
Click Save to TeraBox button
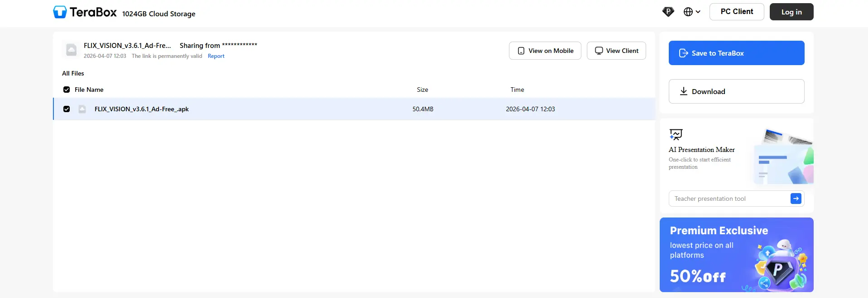pyautogui.click(x=737, y=53)
